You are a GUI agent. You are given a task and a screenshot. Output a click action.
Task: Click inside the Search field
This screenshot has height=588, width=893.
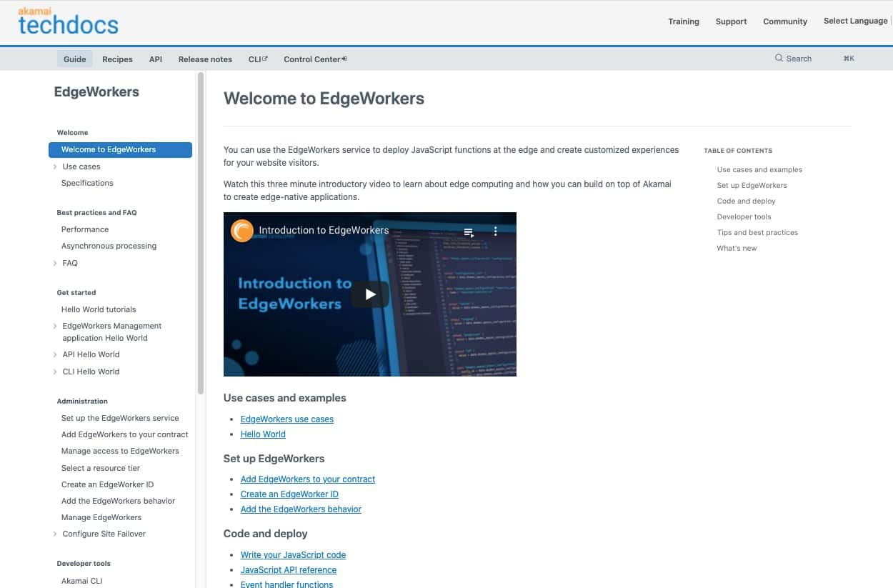(x=807, y=59)
